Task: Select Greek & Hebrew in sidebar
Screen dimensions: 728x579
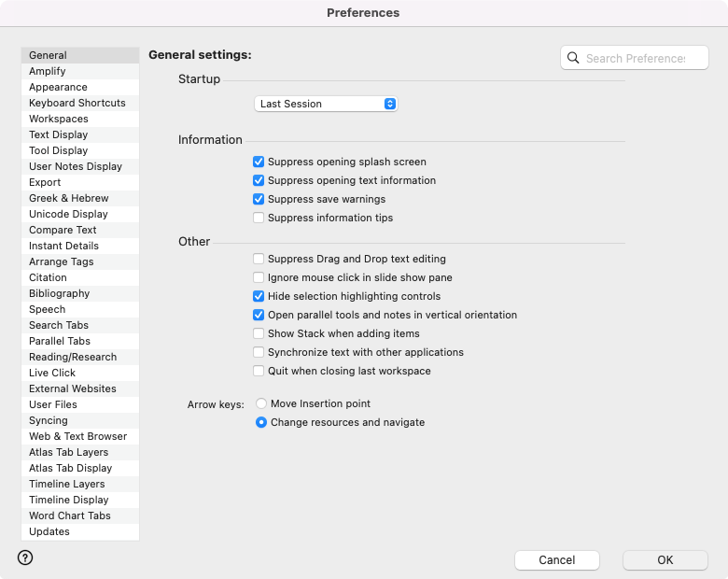Action: pos(68,198)
